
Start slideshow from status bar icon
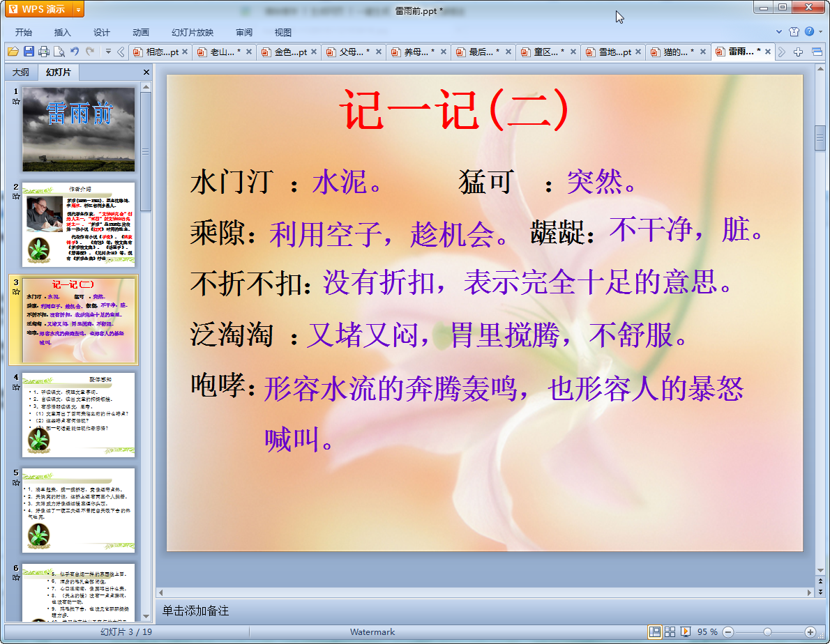pyautogui.click(x=686, y=632)
